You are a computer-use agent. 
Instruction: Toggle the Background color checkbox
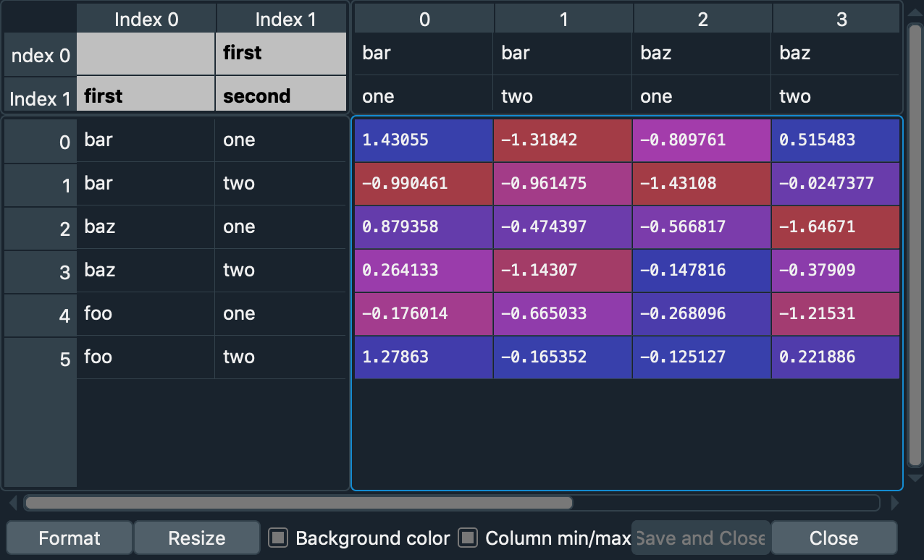point(278,538)
